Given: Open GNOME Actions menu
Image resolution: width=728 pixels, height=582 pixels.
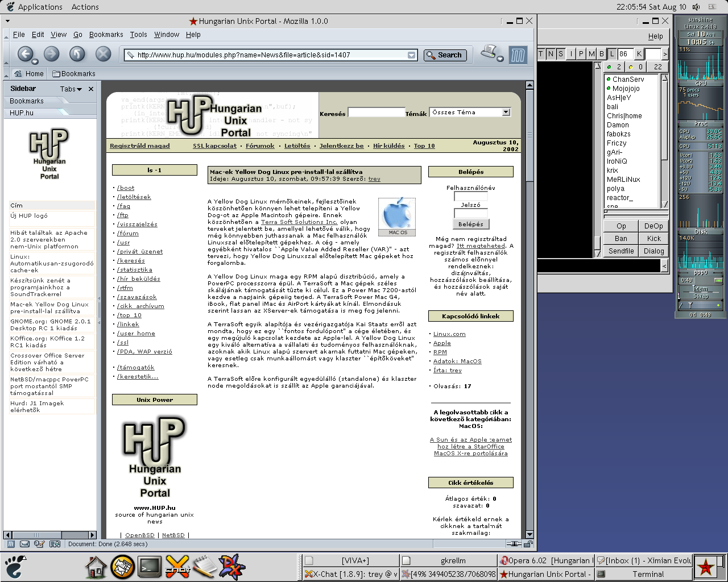Looking at the screenshot, I should click(85, 7).
